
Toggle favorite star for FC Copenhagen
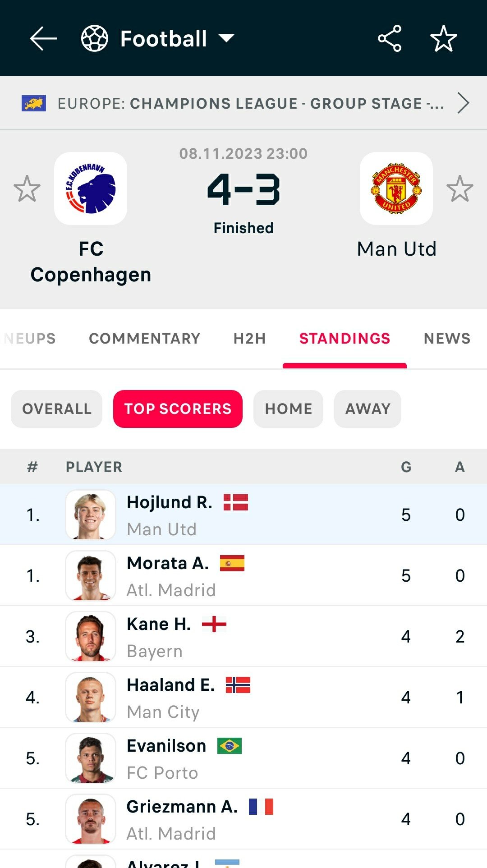tap(27, 188)
